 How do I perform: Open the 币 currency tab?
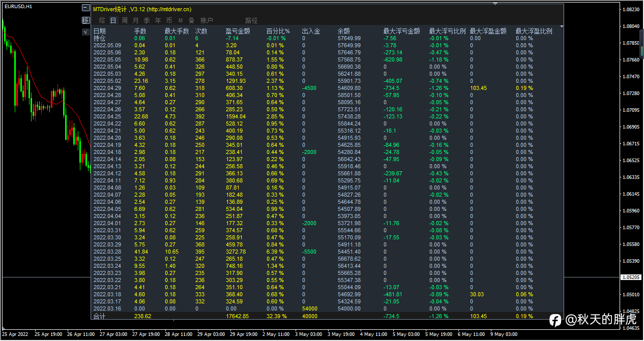point(169,21)
